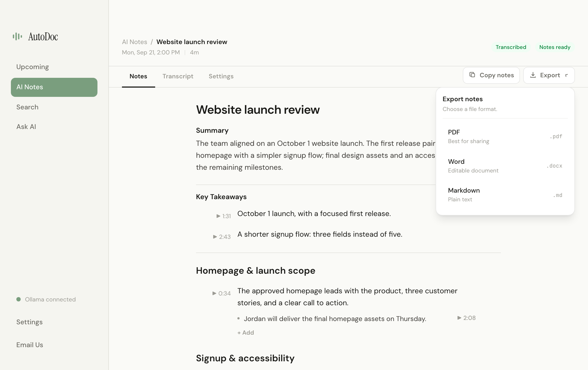Click the AutoDoc waveform logo icon
Viewport: 588px width, 370px height.
click(x=17, y=36)
